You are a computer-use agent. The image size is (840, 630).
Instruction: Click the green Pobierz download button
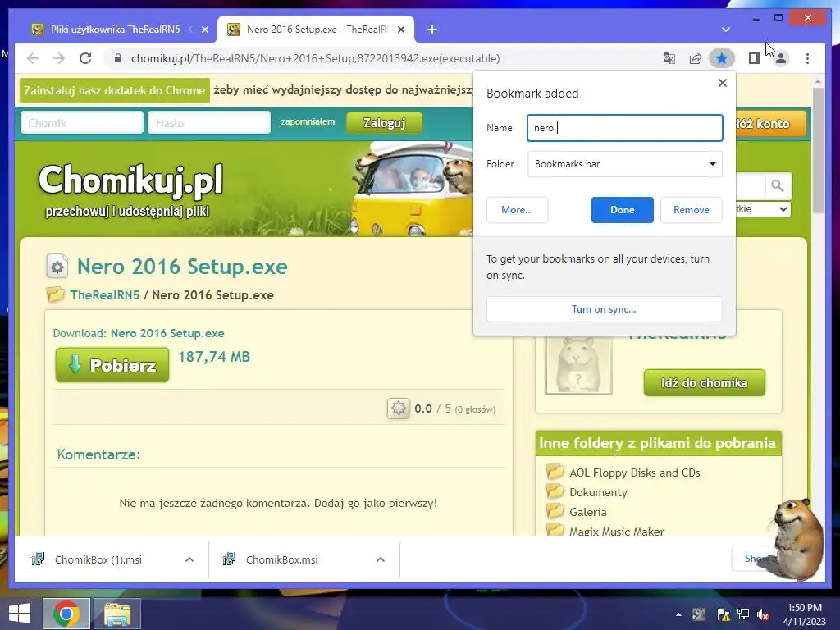[112, 365]
